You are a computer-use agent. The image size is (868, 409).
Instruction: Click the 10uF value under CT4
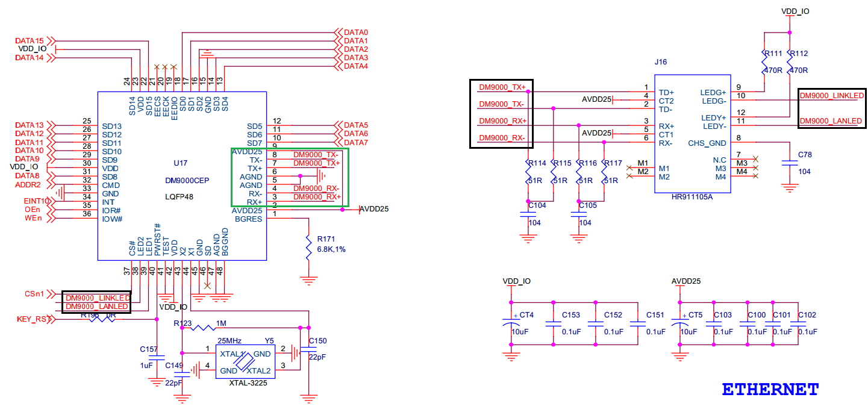[520, 332]
